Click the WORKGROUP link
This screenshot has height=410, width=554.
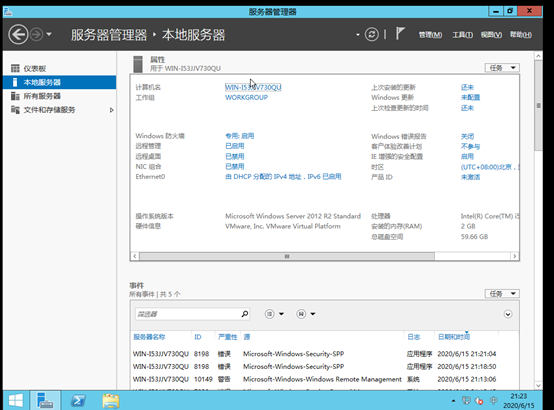246,98
